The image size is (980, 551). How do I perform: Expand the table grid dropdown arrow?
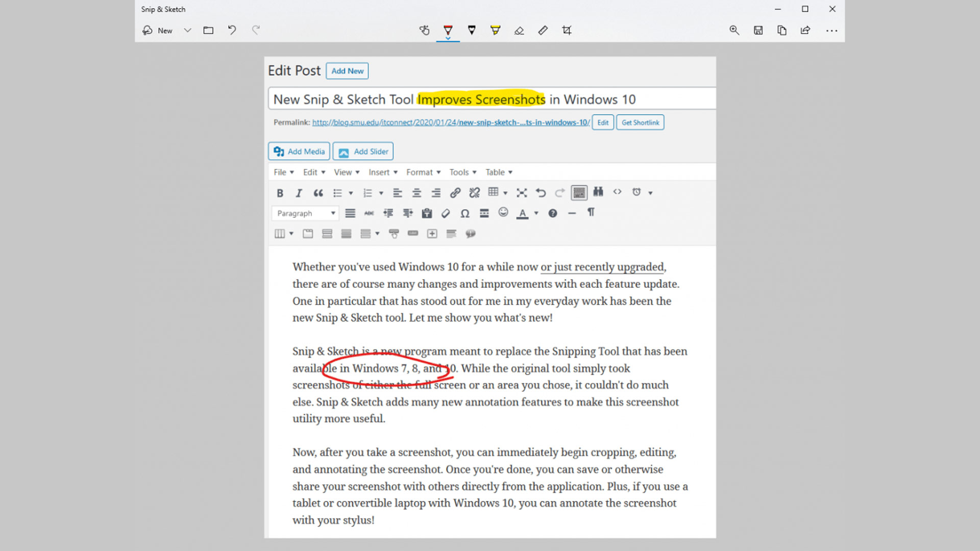tap(505, 193)
